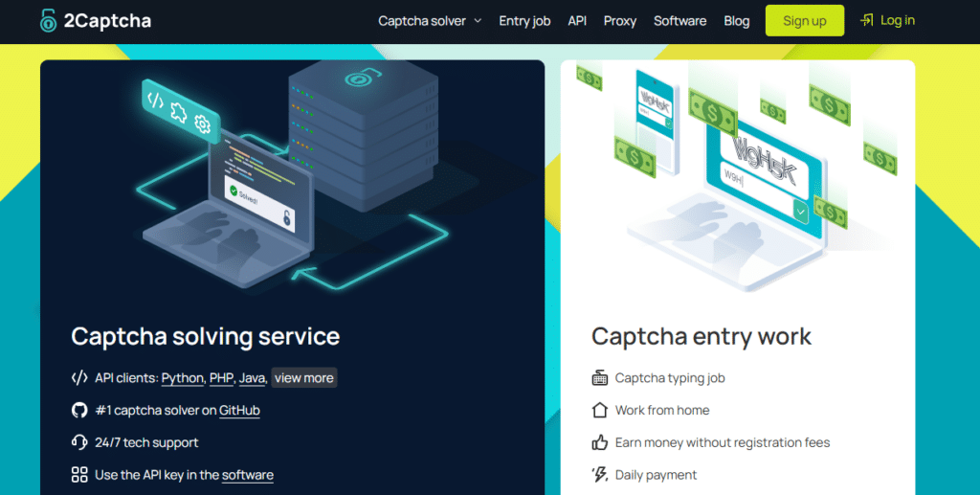Image resolution: width=980 pixels, height=495 pixels.
Task: Click the view more button
Action: (x=303, y=377)
